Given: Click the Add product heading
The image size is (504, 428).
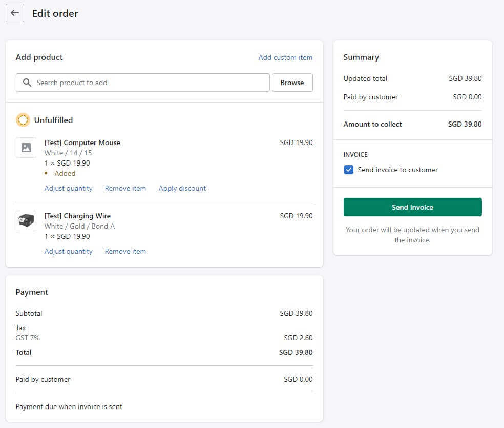Looking at the screenshot, I should [x=39, y=57].
